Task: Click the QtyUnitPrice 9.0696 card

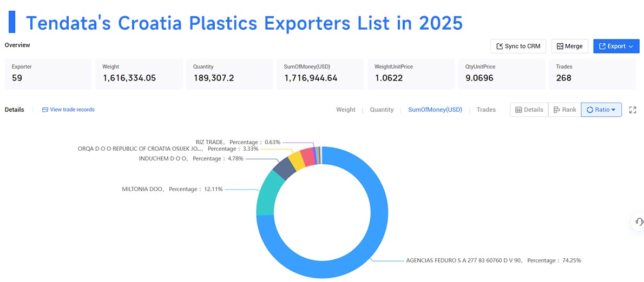Action: pyautogui.click(x=502, y=74)
